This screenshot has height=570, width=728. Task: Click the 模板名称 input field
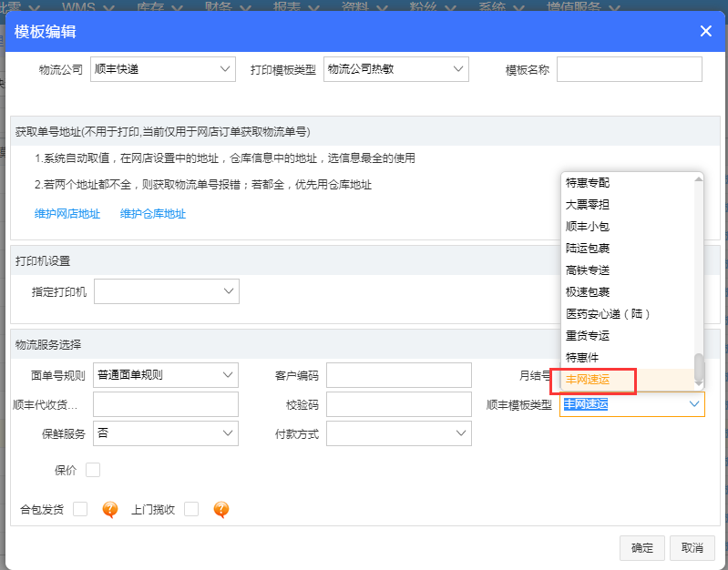click(629, 69)
